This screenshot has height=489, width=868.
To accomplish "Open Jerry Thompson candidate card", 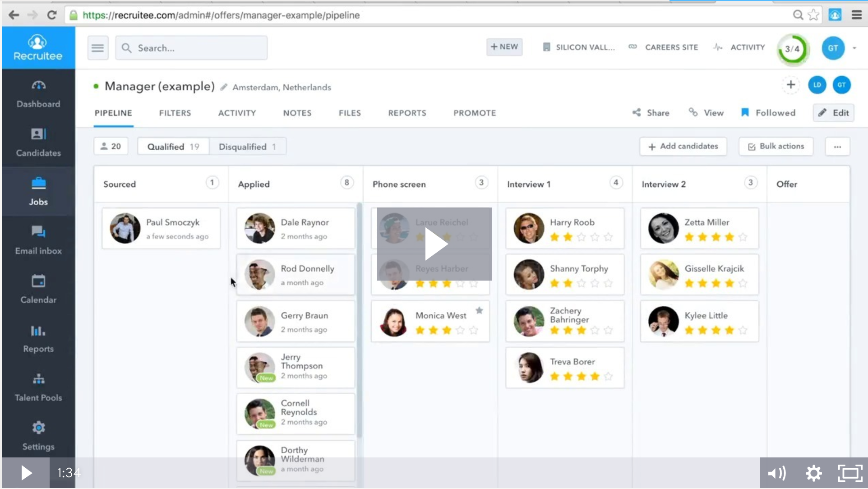I will tap(295, 368).
